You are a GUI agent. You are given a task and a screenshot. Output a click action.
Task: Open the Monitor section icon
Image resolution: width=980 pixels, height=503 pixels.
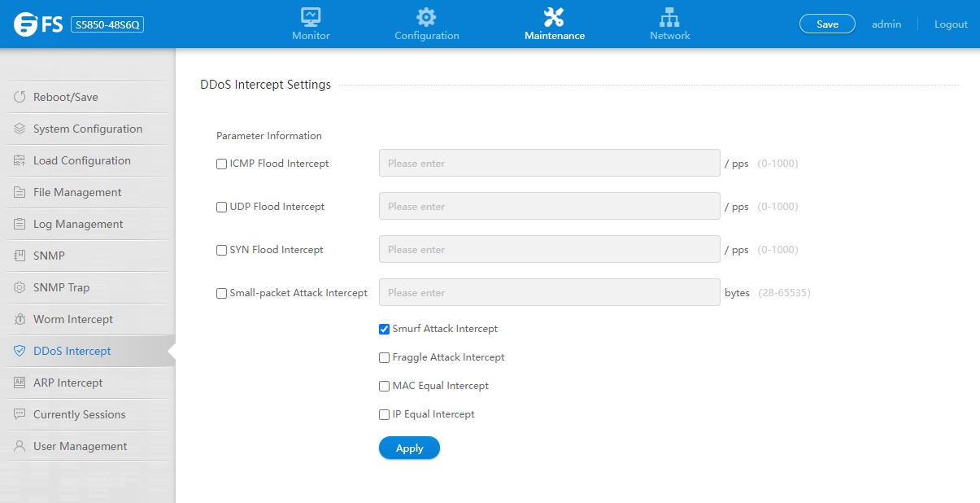pos(311,17)
